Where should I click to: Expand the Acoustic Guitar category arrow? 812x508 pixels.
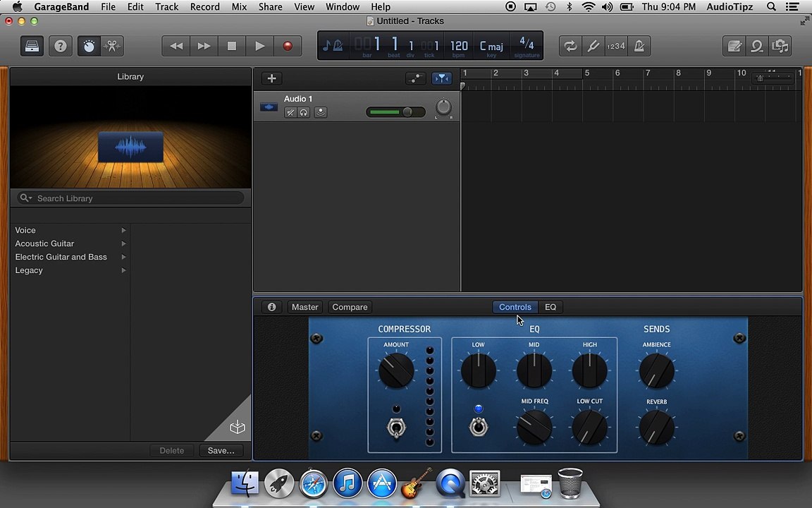coord(124,243)
